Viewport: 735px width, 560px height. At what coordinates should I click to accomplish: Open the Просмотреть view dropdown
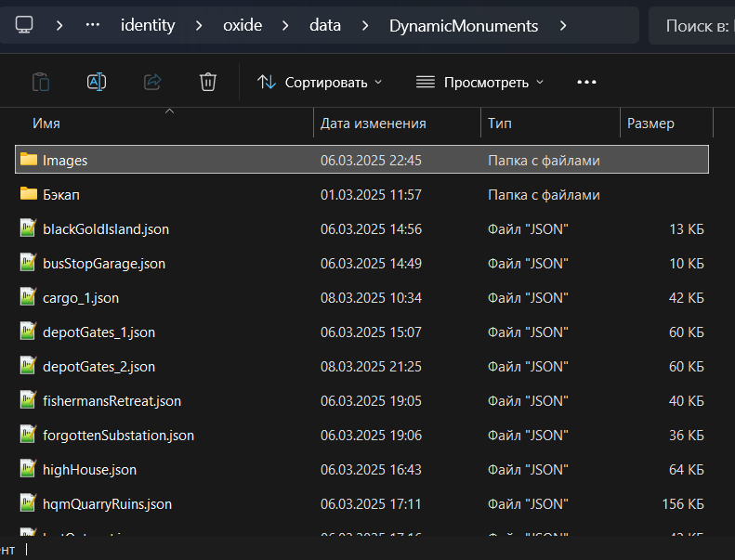tap(479, 82)
